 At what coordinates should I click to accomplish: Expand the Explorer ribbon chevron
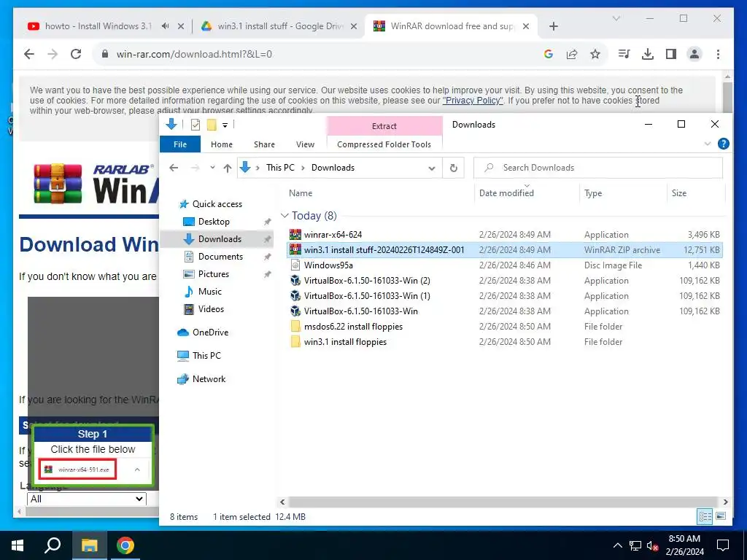point(708,144)
